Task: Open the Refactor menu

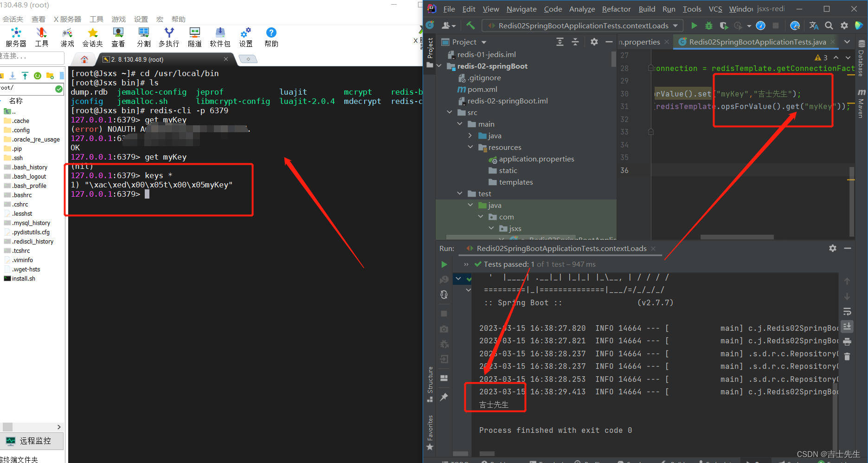Action: coord(616,9)
